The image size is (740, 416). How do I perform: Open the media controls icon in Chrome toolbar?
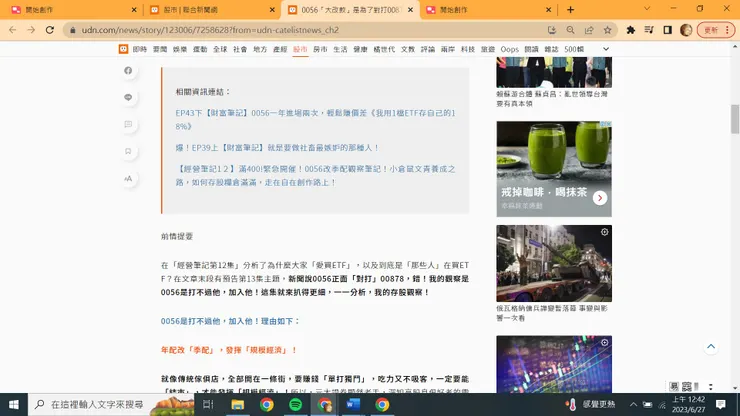(649, 30)
